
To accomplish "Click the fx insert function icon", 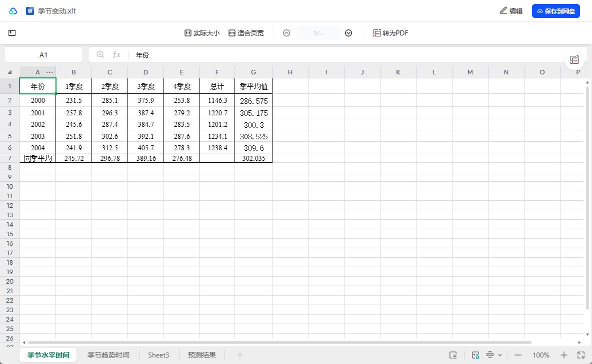I will (x=116, y=54).
